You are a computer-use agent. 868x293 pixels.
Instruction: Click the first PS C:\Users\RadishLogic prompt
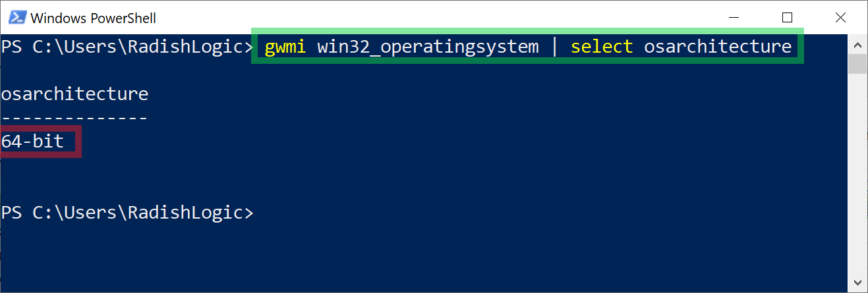point(127,47)
